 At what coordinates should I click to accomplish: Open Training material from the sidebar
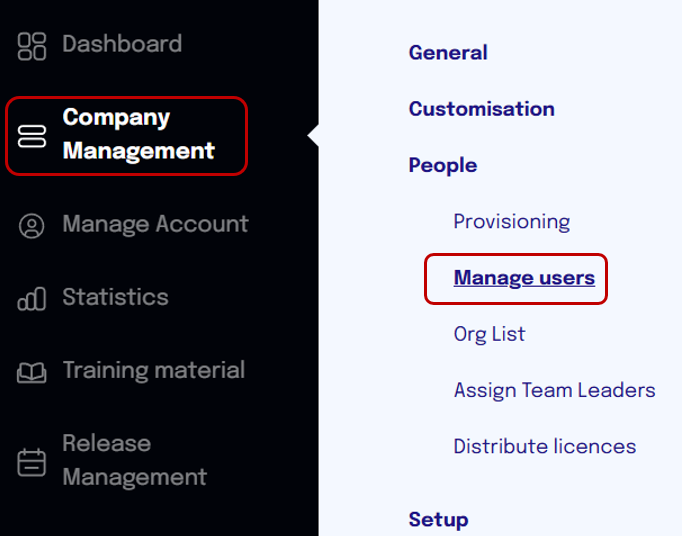click(154, 370)
